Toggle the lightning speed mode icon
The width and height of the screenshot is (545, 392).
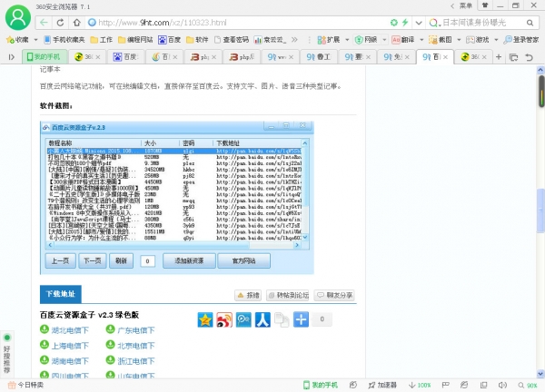[405, 23]
